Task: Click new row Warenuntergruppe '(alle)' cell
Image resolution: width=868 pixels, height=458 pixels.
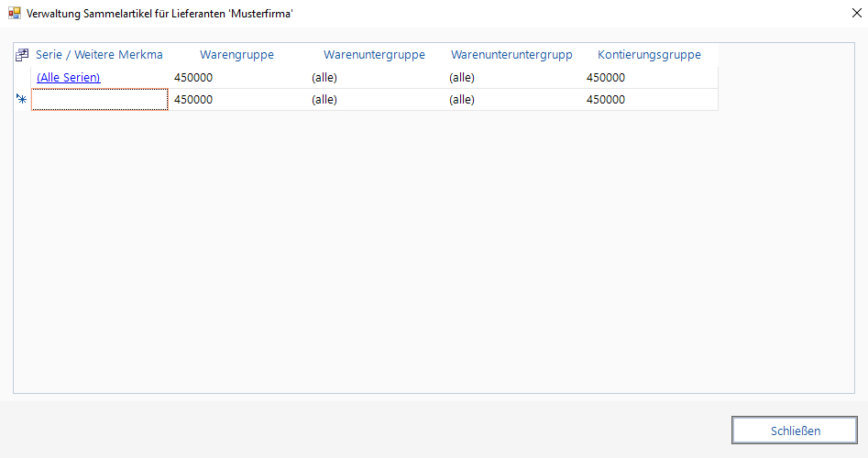Action: tap(374, 100)
